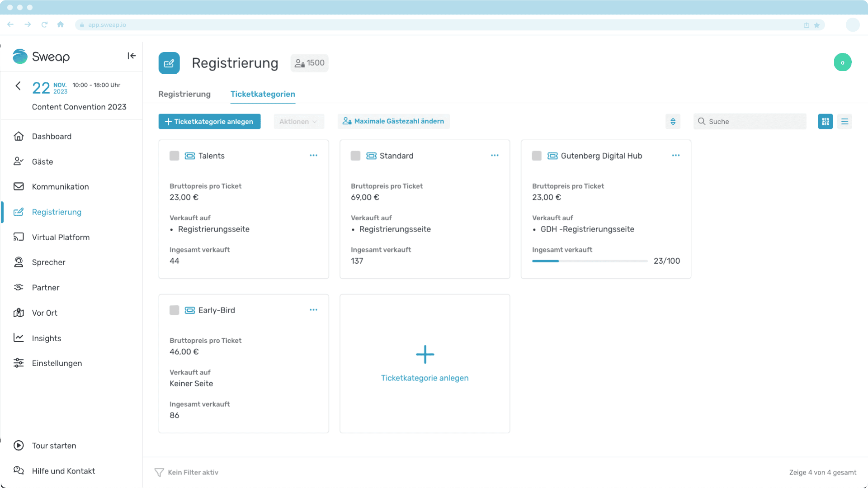The height and width of the screenshot is (489, 868).
Task: Click the filter funnel icon
Action: pyautogui.click(x=159, y=472)
